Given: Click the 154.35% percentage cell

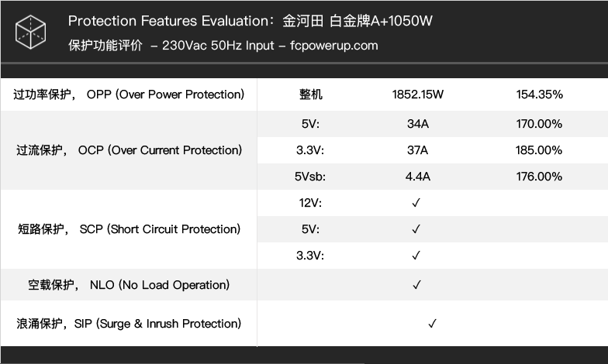Looking at the screenshot, I should [539, 94].
